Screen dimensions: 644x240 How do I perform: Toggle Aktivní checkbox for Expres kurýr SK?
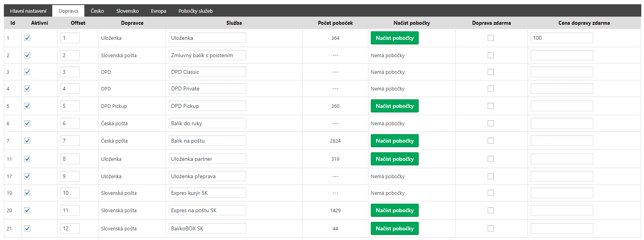pos(27,193)
